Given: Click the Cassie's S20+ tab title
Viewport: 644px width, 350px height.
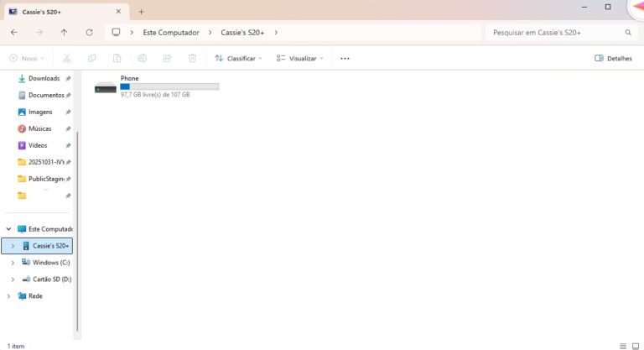Looking at the screenshot, I should (x=41, y=12).
